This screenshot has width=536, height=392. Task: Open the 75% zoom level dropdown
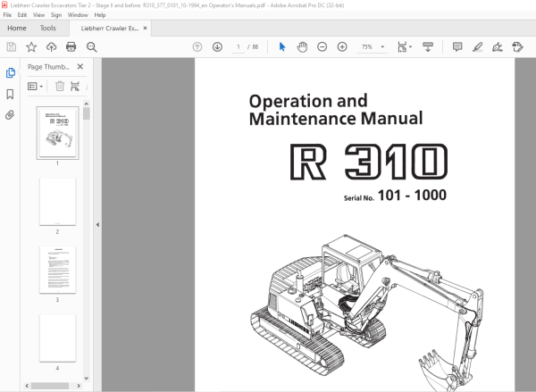(x=382, y=46)
